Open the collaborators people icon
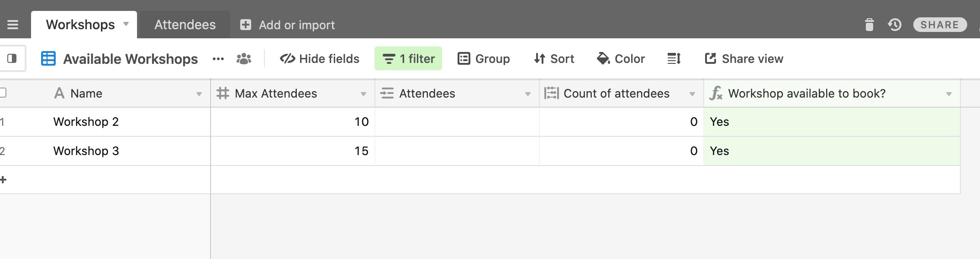The height and width of the screenshot is (259, 980). tap(244, 59)
